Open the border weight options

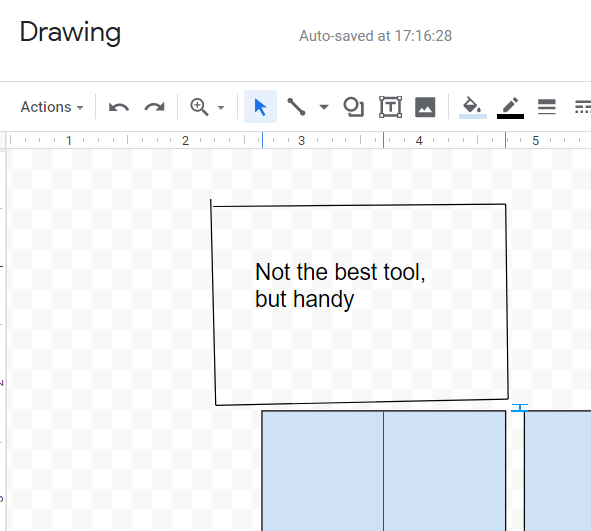point(547,107)
